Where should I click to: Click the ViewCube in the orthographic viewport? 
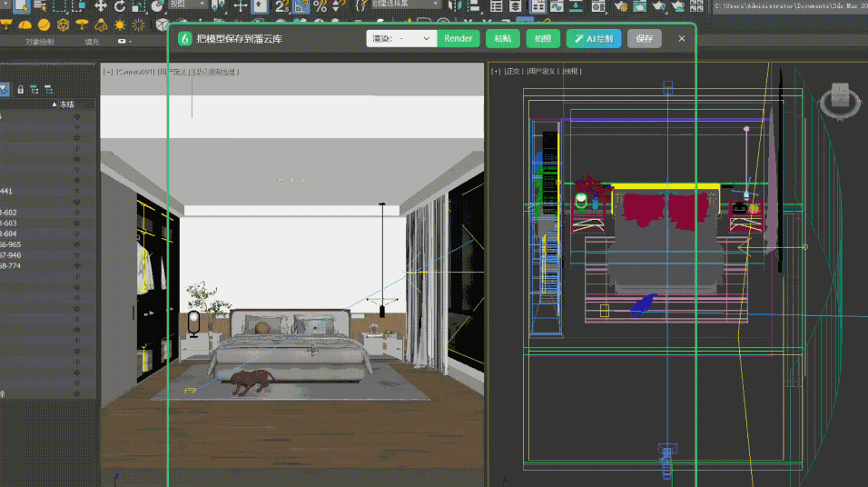point(840,100)
